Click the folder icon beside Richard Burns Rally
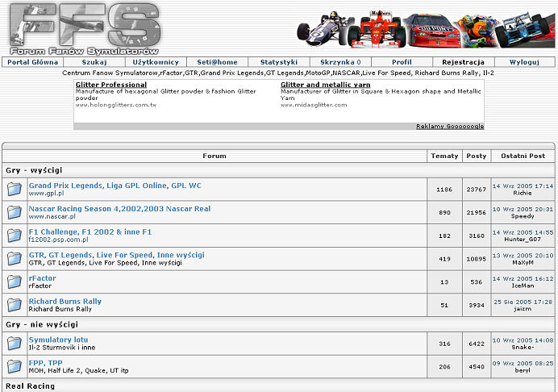558x392 pixels. click(15, 305)
